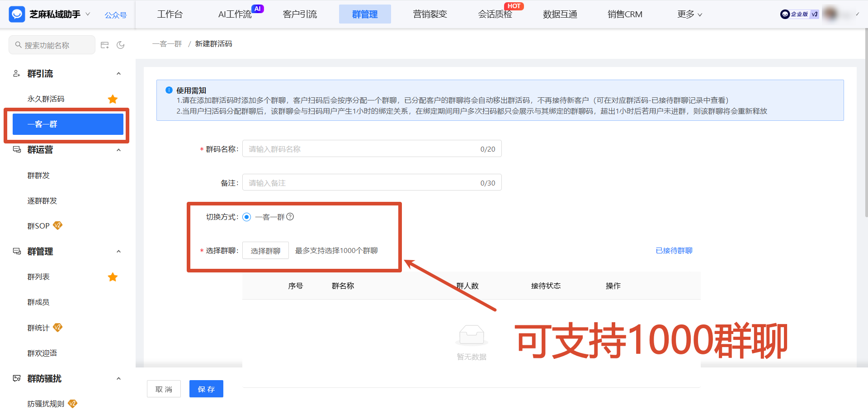Click the 群防骚扰 section icon

click(17, 378)
